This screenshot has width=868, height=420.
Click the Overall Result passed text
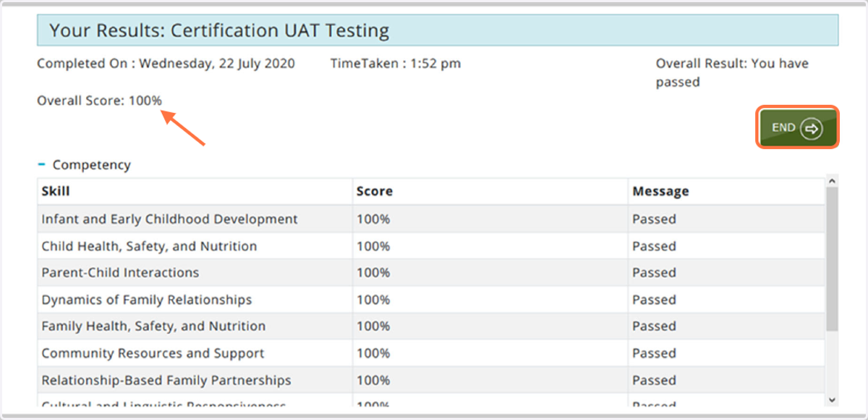click(732, 72)
